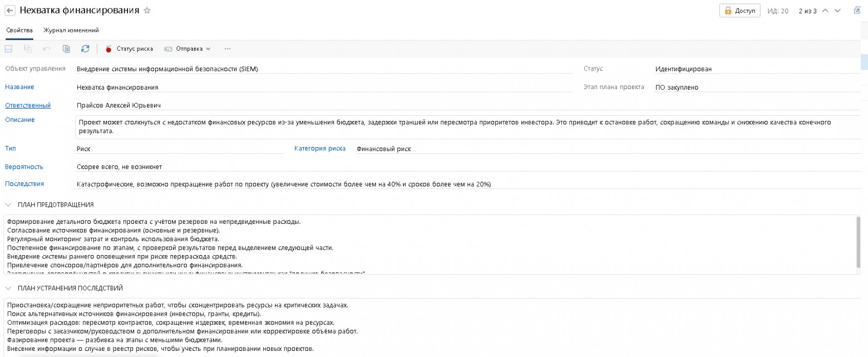Click the Статус риска bomb icon
This screenshot has height=357, width=868.
[x=109, y=49]
